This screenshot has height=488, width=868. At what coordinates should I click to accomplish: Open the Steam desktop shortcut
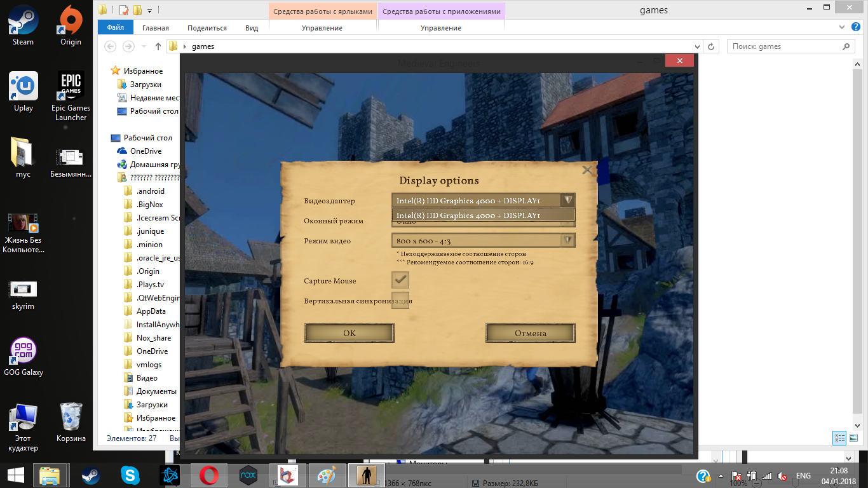(x=24, y=25)
